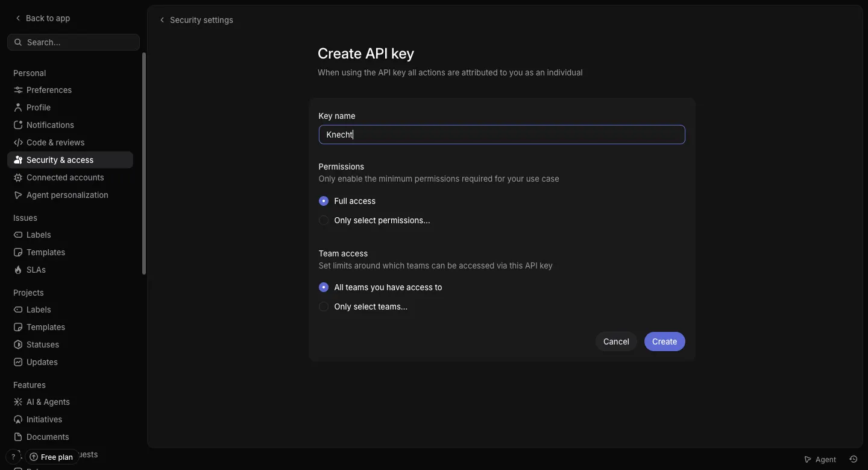Click the Agent cursor icon in footer

pos(808,459)
